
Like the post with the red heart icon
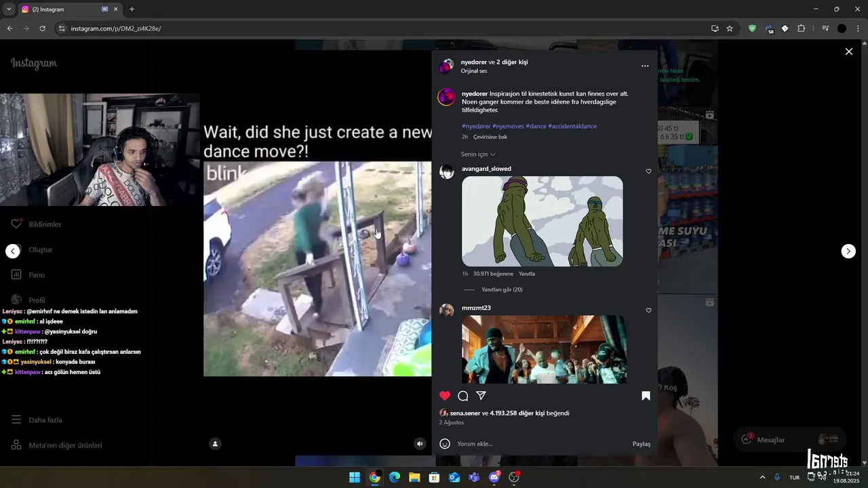click(445, 396)
